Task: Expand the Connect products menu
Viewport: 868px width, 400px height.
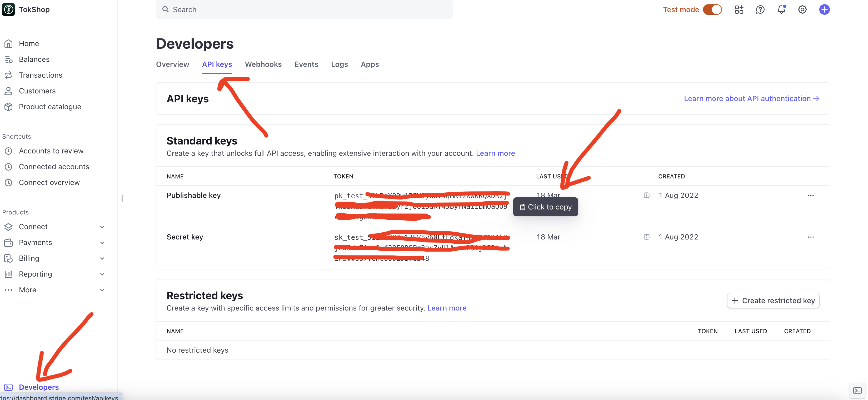Action: click(102, 227)
